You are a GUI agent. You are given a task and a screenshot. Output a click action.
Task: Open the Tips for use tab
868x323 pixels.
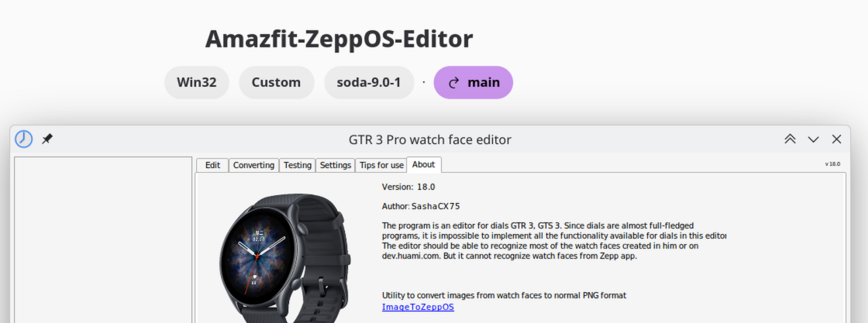381,165
